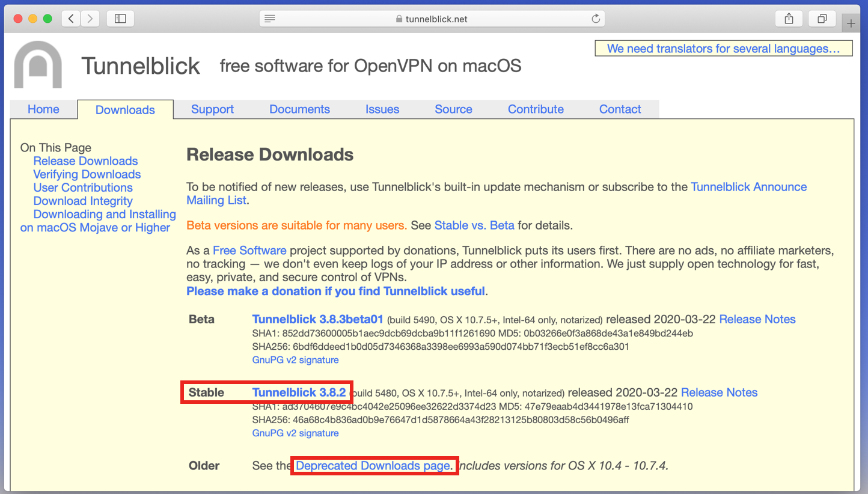Show the tab overview
The image size is (868, 494).
click(822, 19)
